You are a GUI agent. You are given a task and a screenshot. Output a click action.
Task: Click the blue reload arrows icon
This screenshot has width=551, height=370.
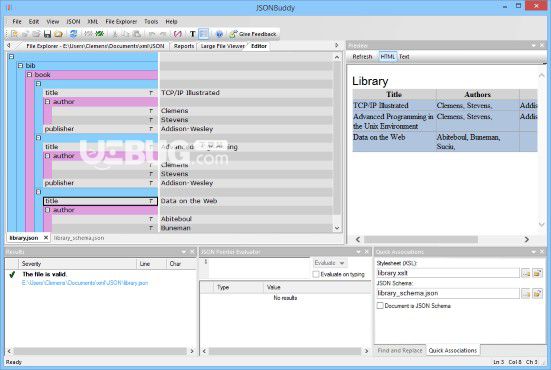(x=73, y=34)
